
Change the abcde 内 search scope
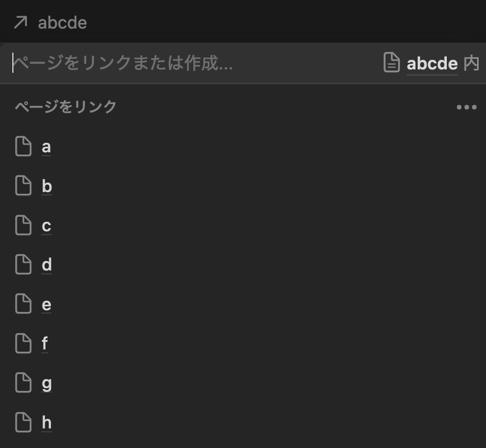point(432,63)
